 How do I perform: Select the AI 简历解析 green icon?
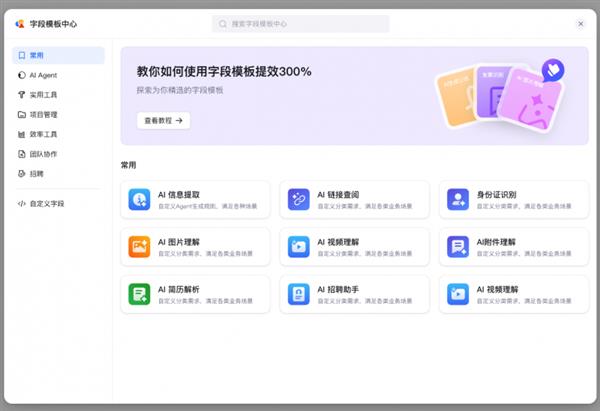tap(139, 294)
